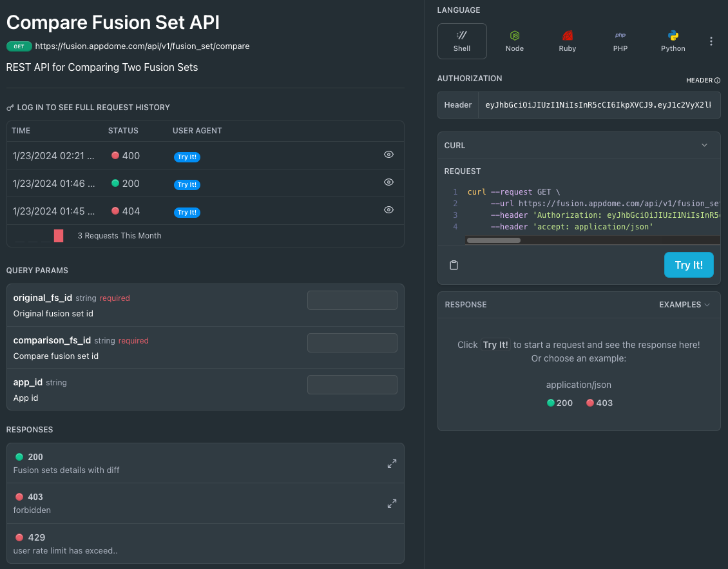Click the Header tab in the Authorization bar

pos(458,104)
